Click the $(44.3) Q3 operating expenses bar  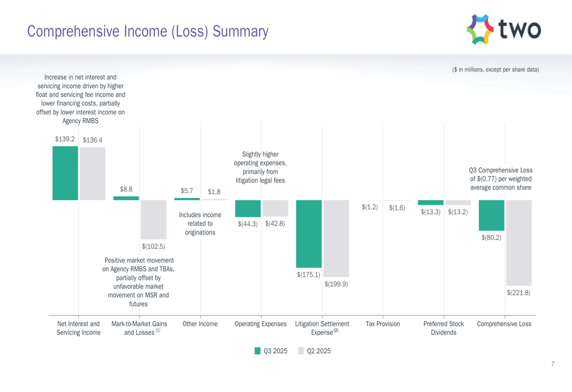tap(248, 208)
